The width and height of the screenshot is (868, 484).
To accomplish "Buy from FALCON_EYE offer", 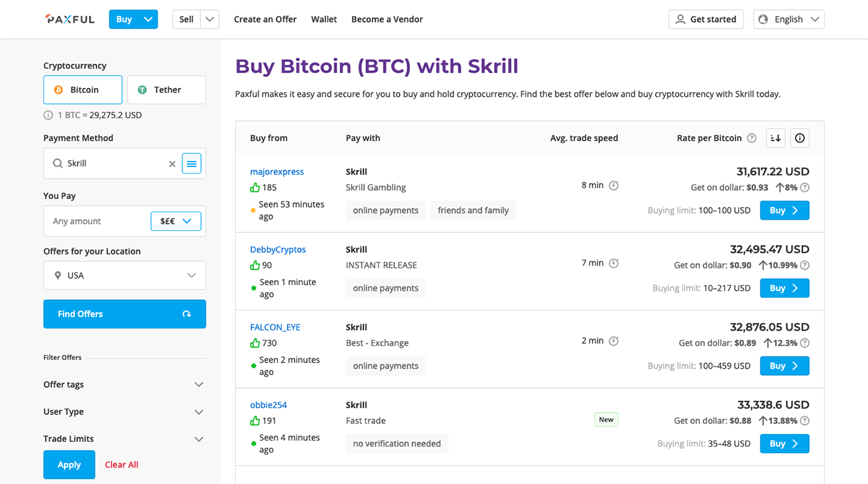I will pyautogui.click(x=785, y=366).
